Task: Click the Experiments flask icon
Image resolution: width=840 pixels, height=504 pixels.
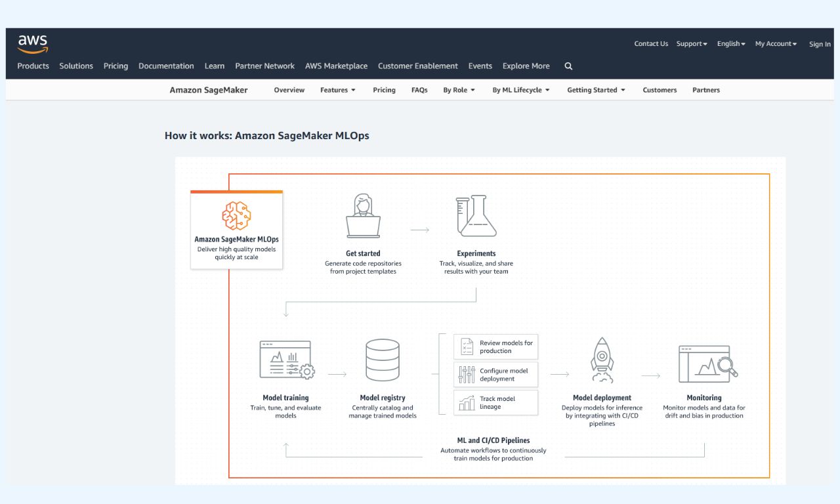Action: point(476,215)
